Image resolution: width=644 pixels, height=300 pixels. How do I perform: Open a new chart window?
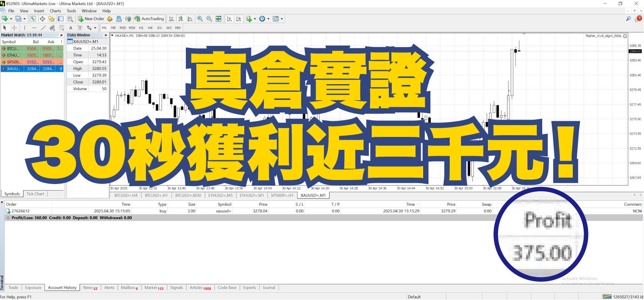(x=5, y=19)
